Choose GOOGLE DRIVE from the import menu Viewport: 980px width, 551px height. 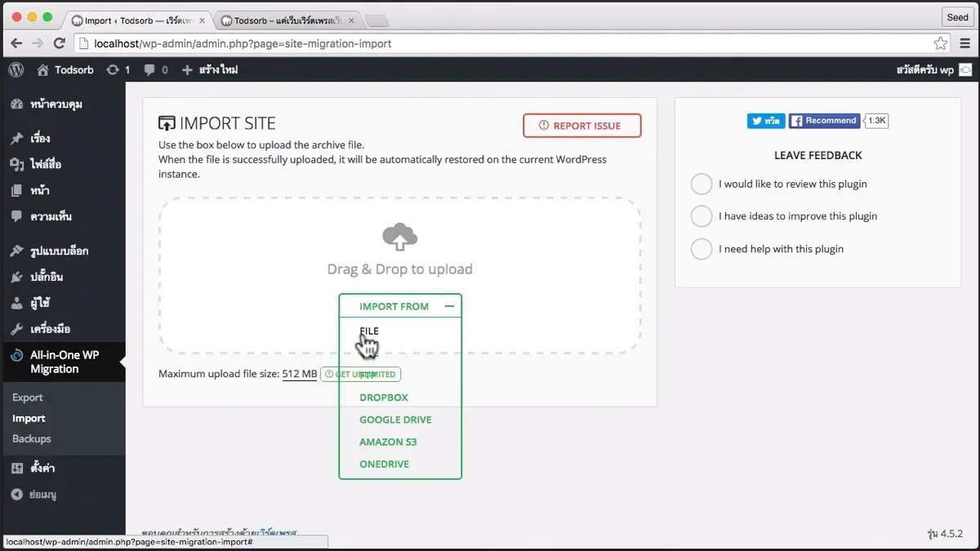pyautogui.click(x=395, y=419)
